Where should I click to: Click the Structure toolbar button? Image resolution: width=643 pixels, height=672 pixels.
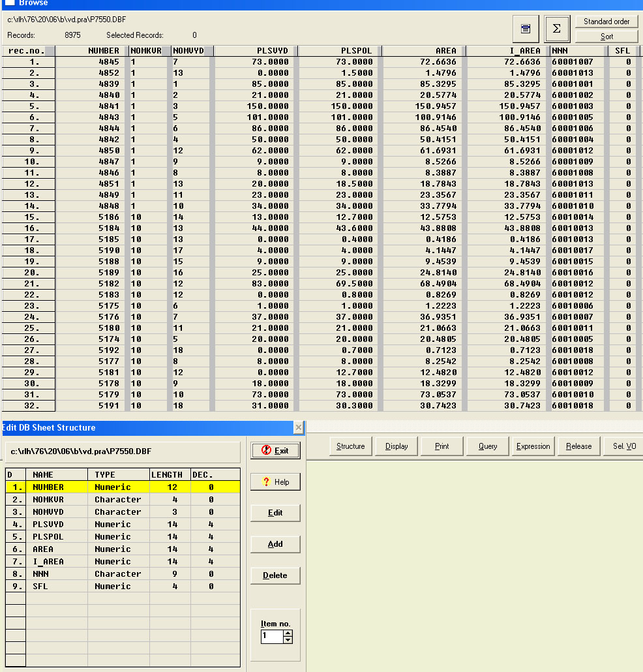point(350,446)
